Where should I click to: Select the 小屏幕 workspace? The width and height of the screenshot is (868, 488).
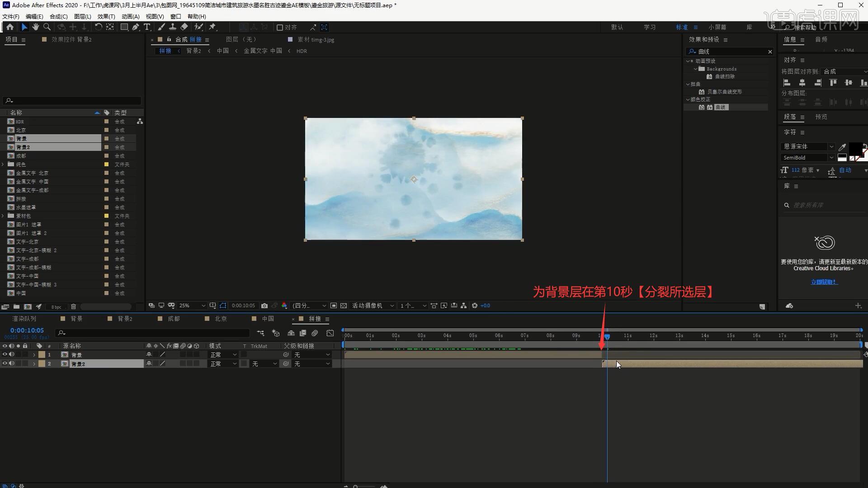pos(717,27)
